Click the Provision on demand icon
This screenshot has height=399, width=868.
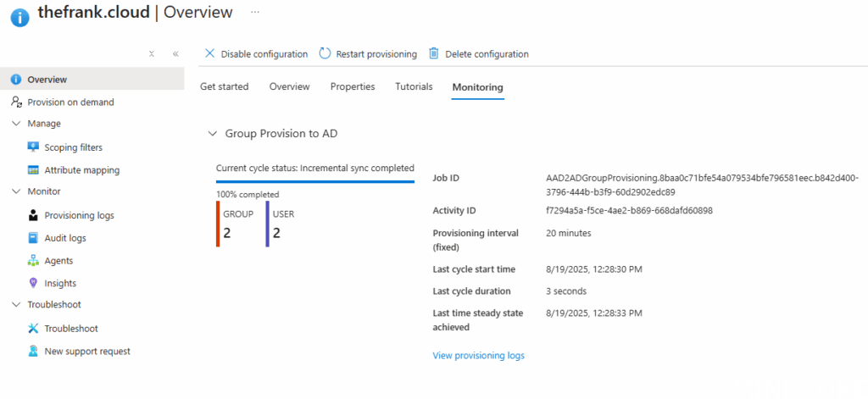pyautogui.click(x=16, y=103)
